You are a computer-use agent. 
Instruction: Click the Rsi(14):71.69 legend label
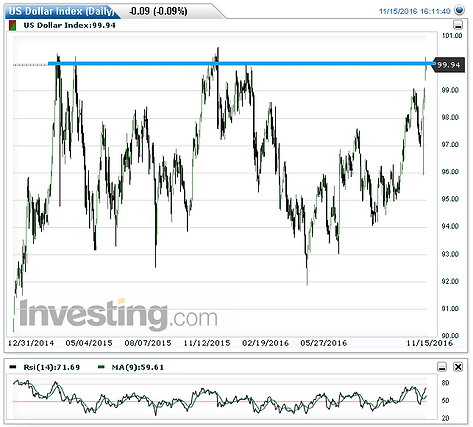[x=52, y=367]
